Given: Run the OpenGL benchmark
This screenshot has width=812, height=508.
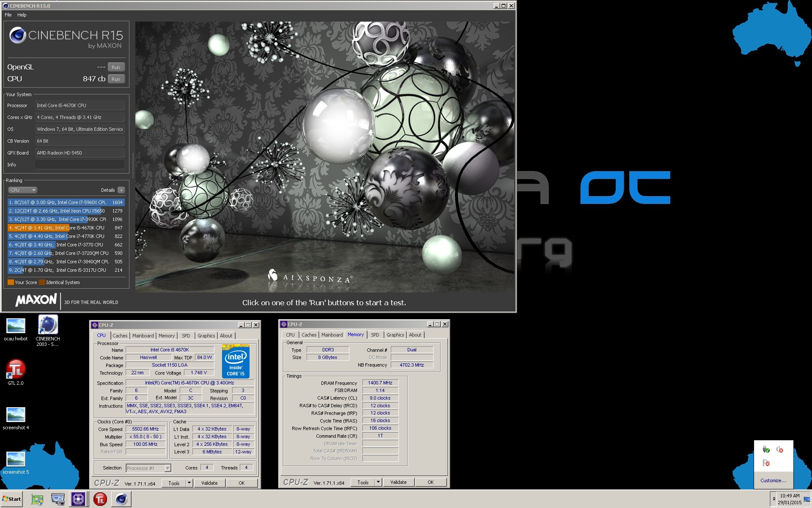Looking at the screenshot, I should pos(116,67).
